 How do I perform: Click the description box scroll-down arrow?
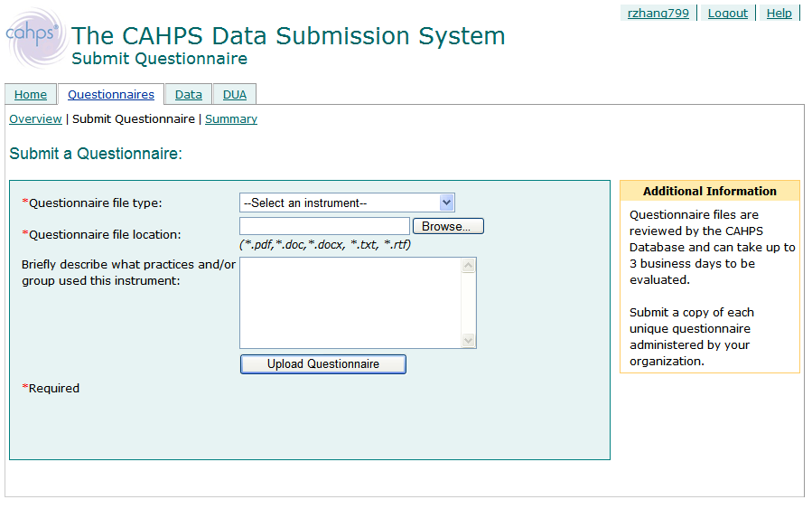468,340
